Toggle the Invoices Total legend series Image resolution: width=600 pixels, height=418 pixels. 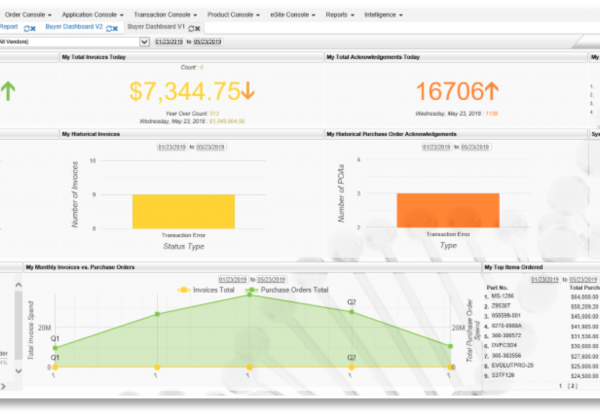pos(209,290)
